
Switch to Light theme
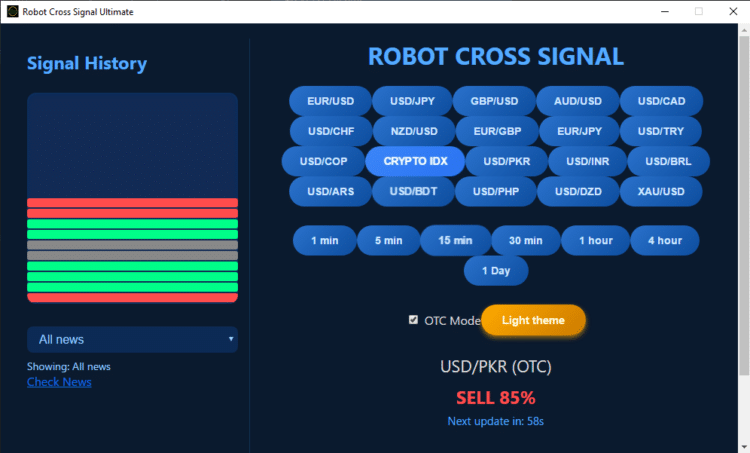533,320
